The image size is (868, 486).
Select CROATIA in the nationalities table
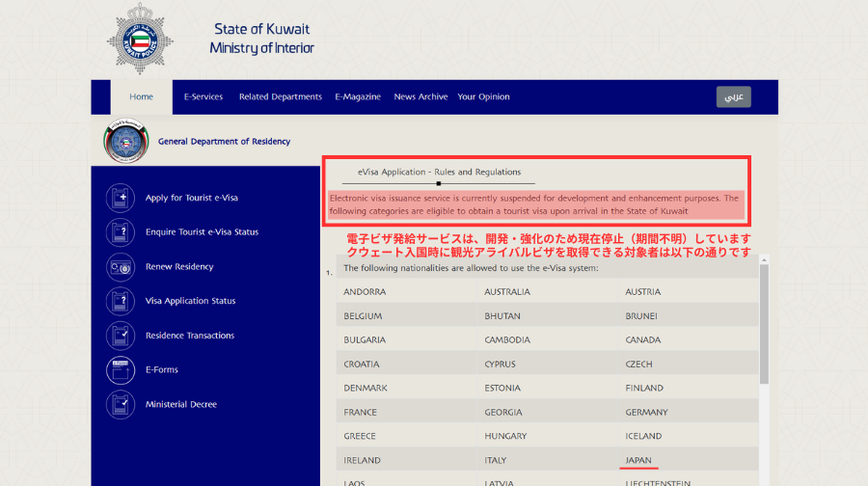tap(362, 364)
